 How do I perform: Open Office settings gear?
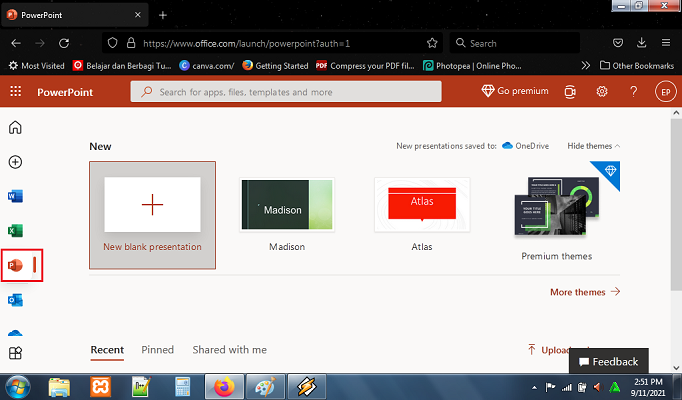pyautogui.click(x=602, y=91)
